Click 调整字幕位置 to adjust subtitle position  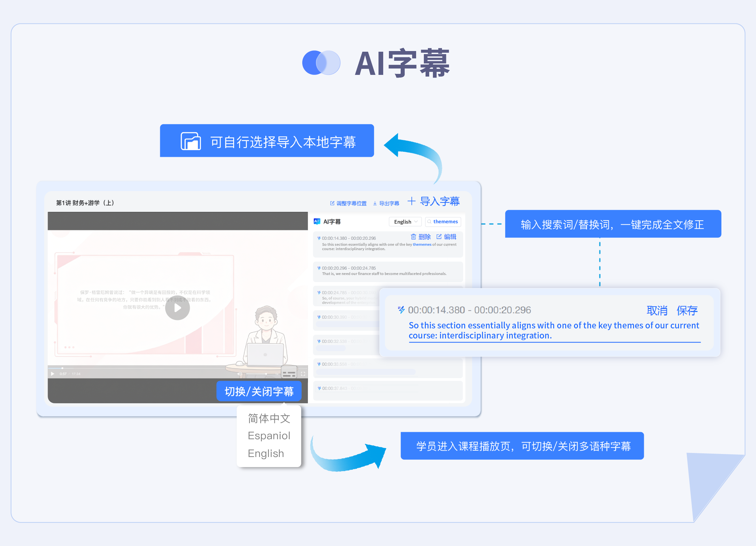click(348, 203)
